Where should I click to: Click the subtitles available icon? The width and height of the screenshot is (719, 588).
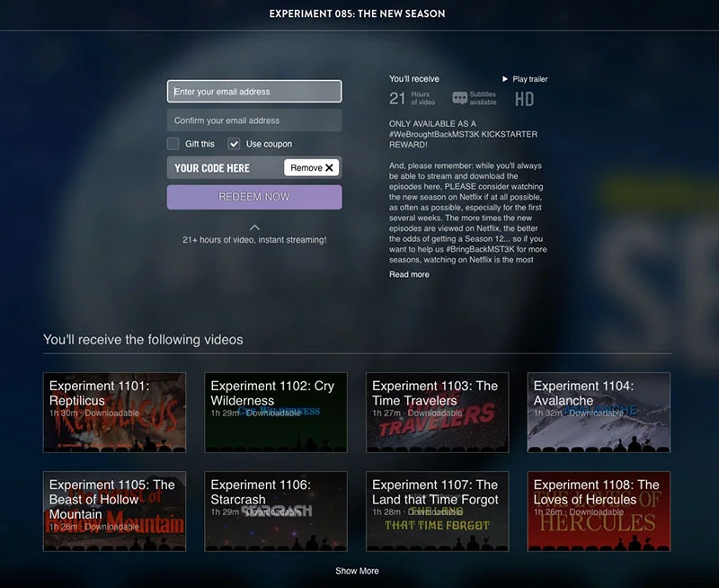click(x=459, y=98)
